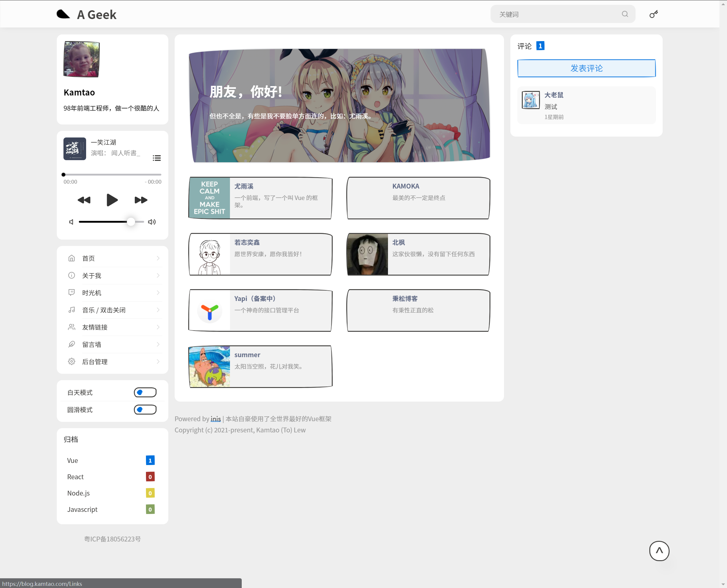Click the back-to-top arrow button
The width and height of the screenshot is (727, 588).
click(659, 551)
